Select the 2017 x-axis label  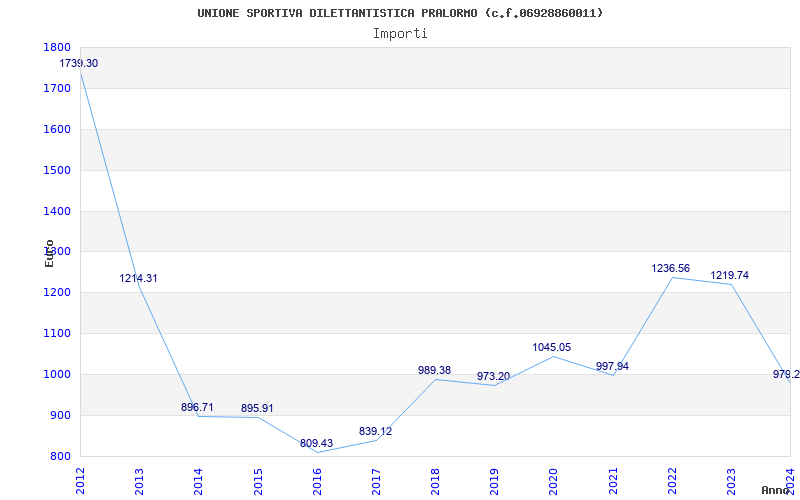(376, 482)
